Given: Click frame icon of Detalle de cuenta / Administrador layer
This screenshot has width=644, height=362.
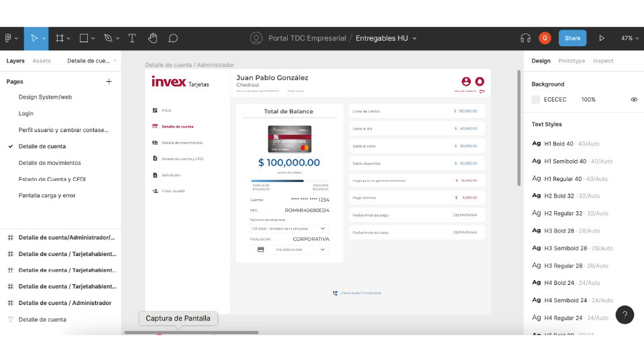Looking at the screenshot, I should pyautogui.click(x=11, y=303).
